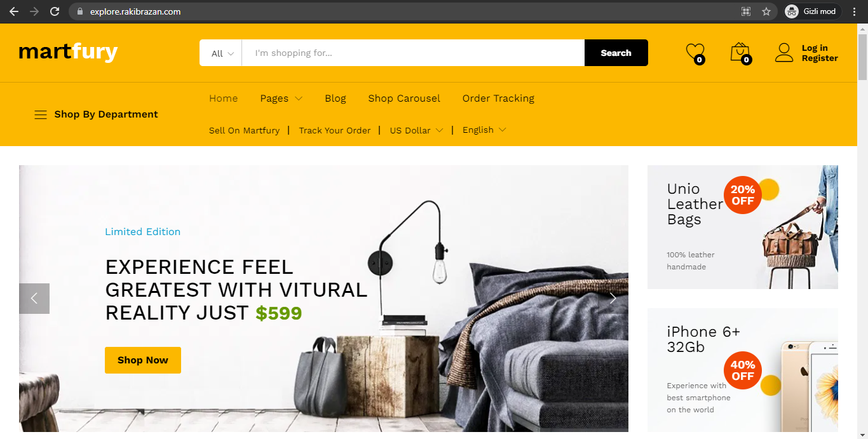Show previous slide with left arrow
Screen dimensions: 868x439
tap(34, 299)
